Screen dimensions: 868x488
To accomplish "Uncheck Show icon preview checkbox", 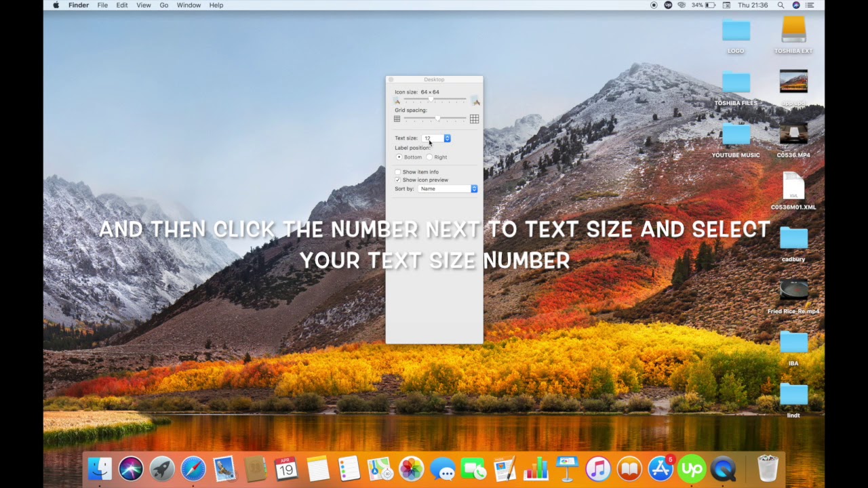I will 397,180.
